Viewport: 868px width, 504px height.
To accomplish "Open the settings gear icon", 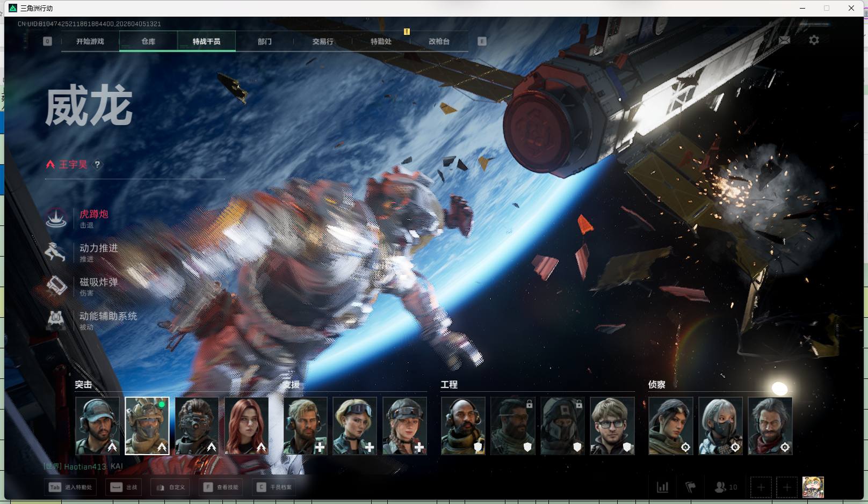I will tap(814, 40).
